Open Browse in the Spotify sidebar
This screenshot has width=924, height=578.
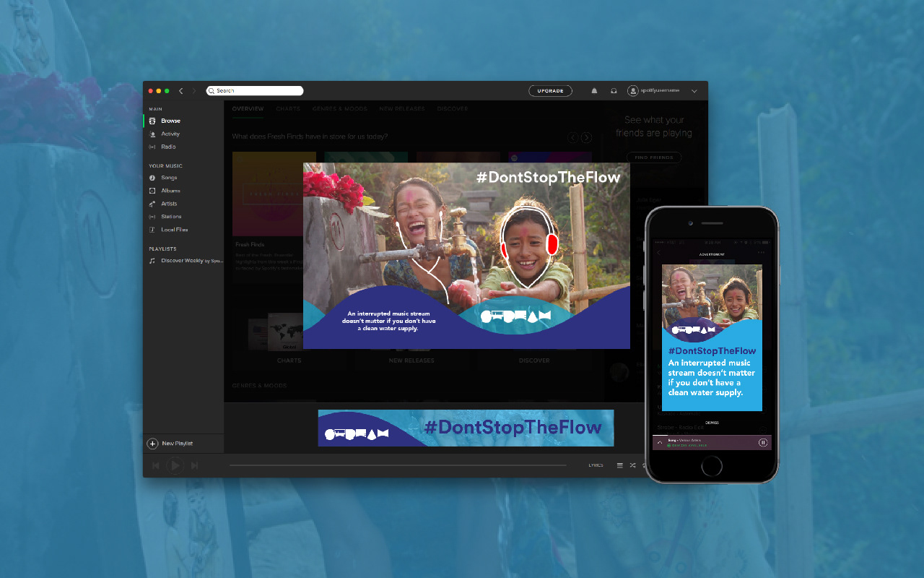tap(171, 121)
